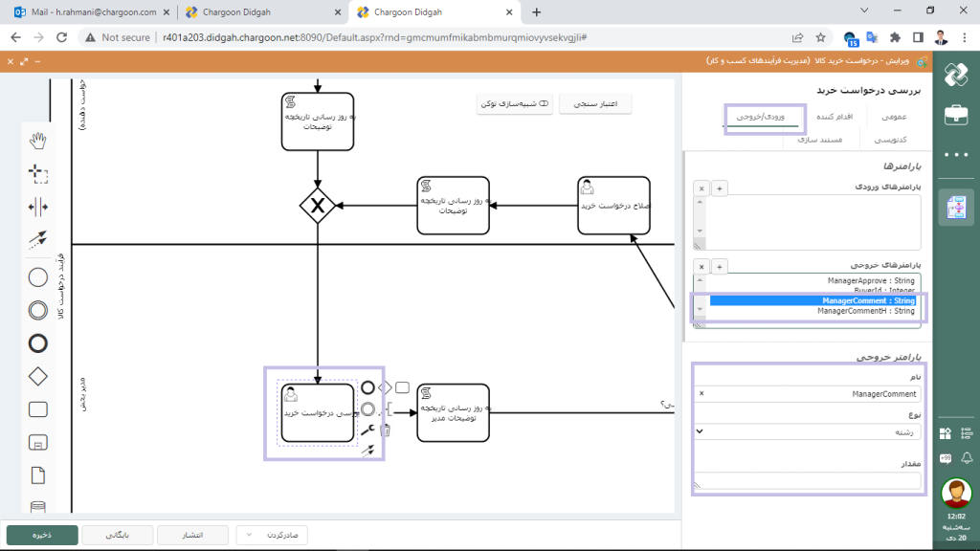
Task: Click the wrench icon beside the selected task
Action: coord(367,430)
